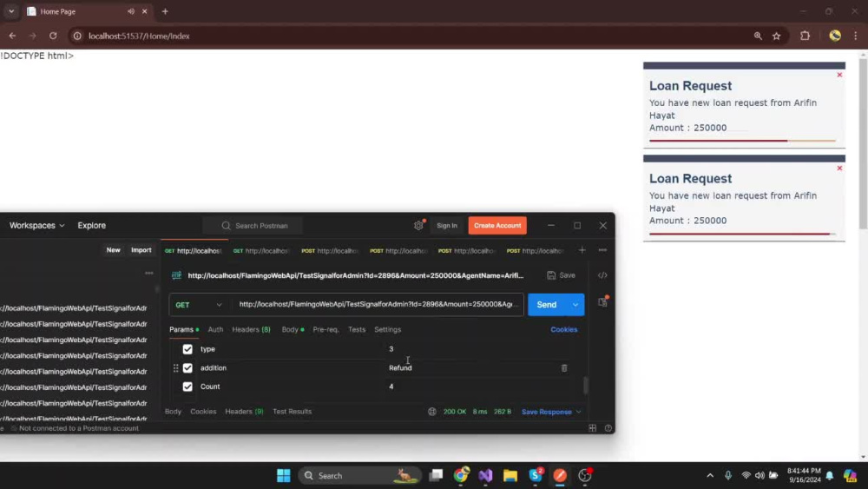
Task: Expand the Save Response dropdown
Action: pos(551,412)
